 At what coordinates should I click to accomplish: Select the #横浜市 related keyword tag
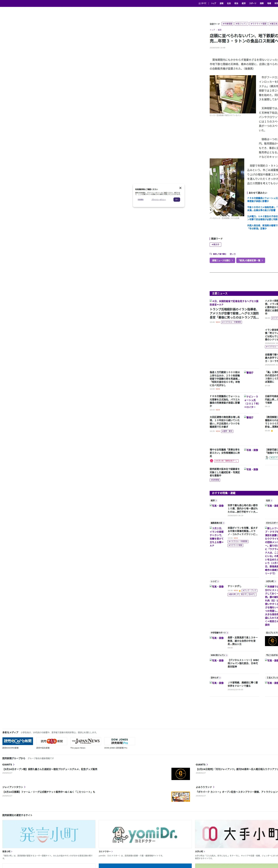pos(215,245)
